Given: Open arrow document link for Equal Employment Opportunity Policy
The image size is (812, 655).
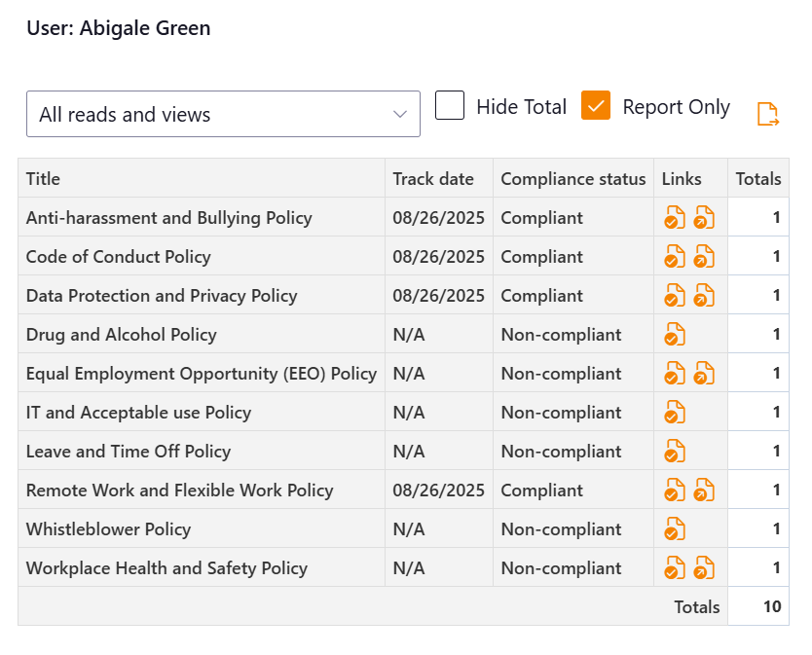Looking at the screenshot, I should pos(704,373).
